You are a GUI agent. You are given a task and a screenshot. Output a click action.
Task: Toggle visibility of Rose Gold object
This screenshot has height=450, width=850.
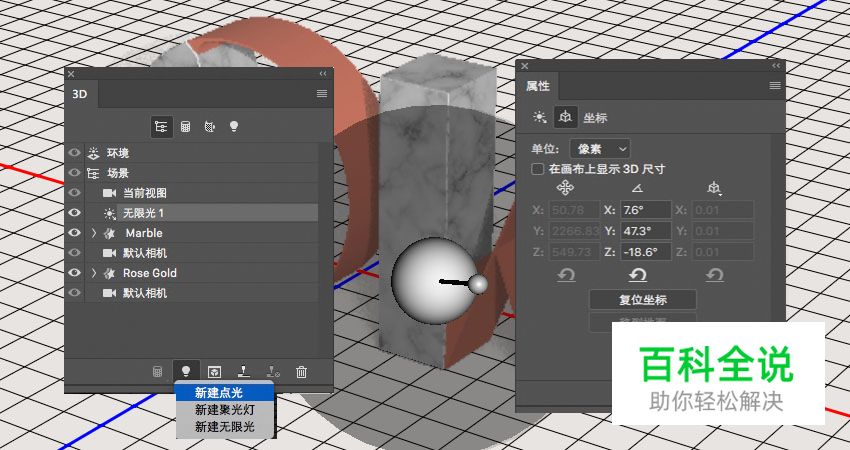[x=73, y=273]
